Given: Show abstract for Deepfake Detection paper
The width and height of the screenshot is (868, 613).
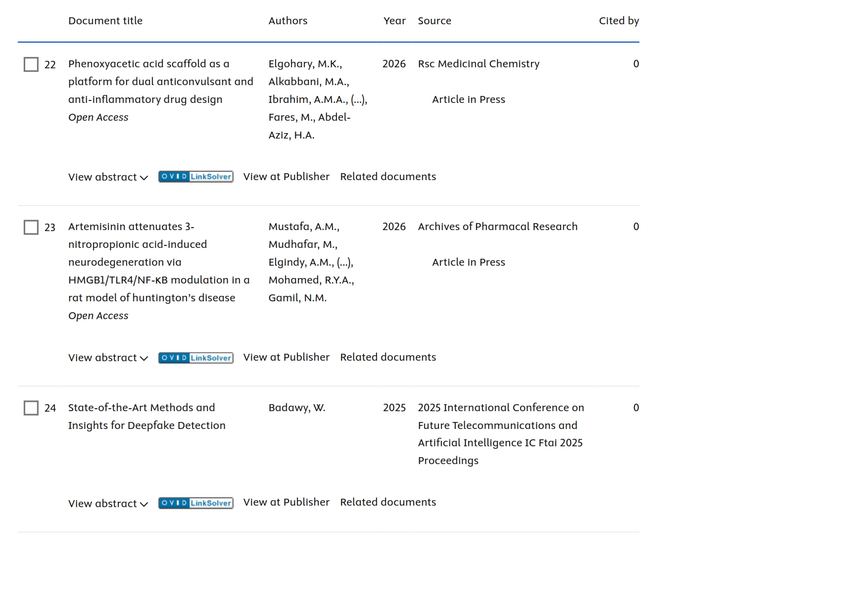Looking at the screenshot, I should (x=108, y=504).
